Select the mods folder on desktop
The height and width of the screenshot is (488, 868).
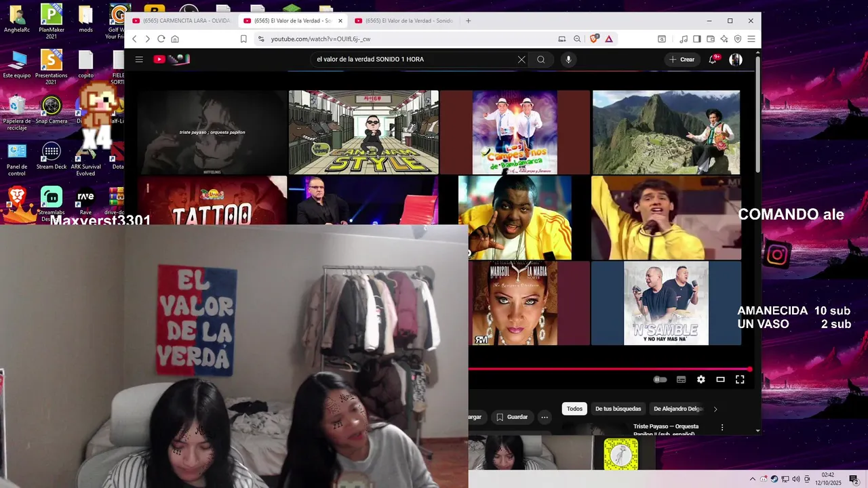(85, 19)
